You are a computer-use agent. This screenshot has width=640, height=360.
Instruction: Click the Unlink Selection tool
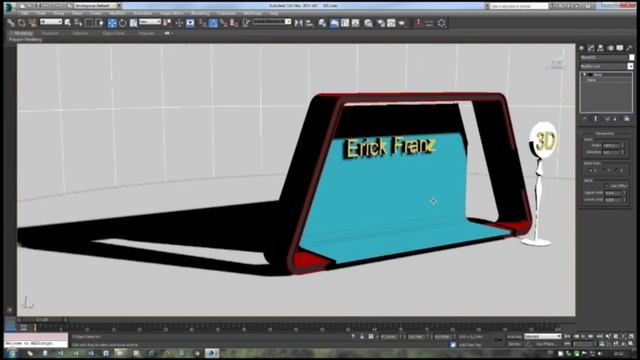21,23
